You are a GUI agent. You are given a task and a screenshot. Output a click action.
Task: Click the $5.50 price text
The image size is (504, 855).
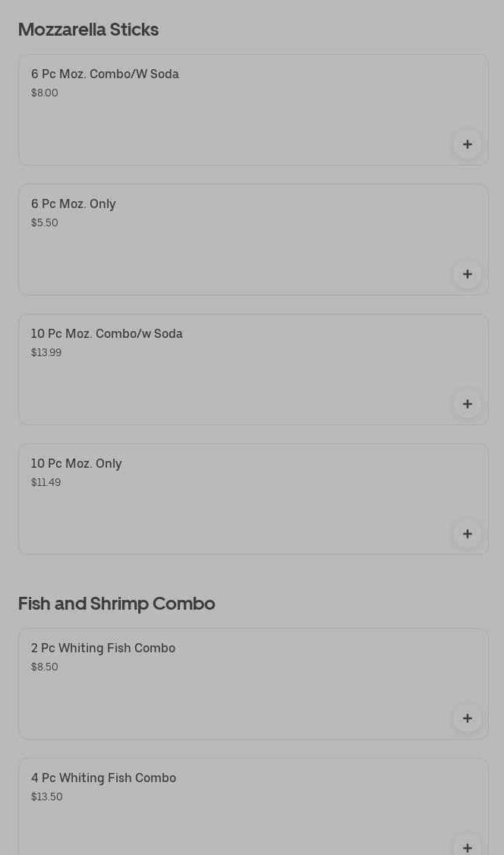pos(44,222)
